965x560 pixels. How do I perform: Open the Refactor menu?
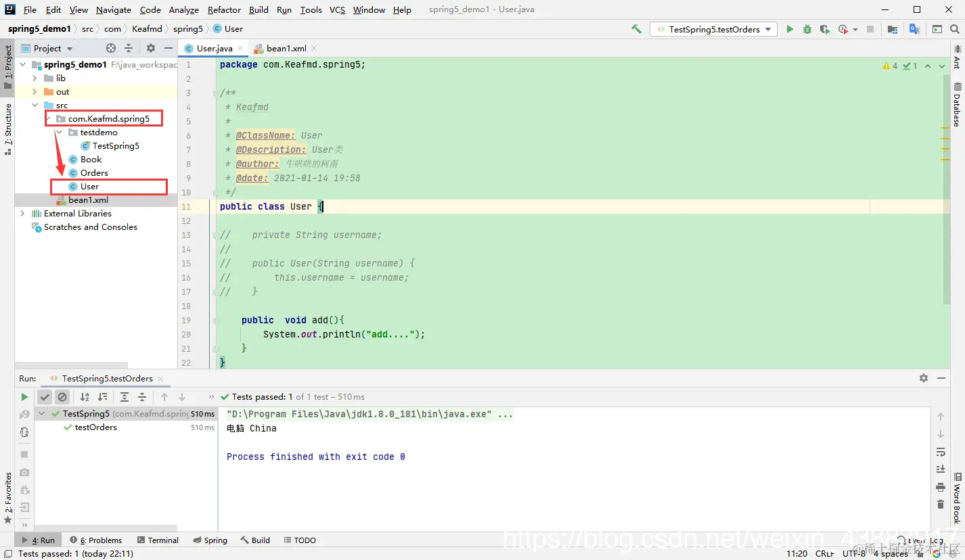click(x=224, y=9)
